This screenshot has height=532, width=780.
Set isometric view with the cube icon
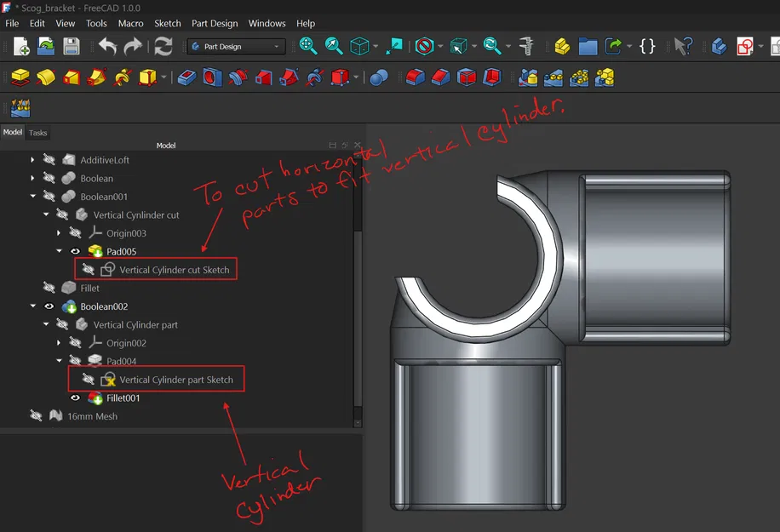coord(359,46)
